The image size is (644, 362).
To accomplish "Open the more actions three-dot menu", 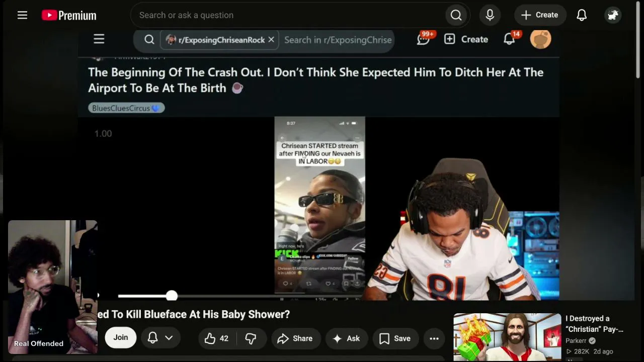I will pyautogui.click(x=434, y=338).
